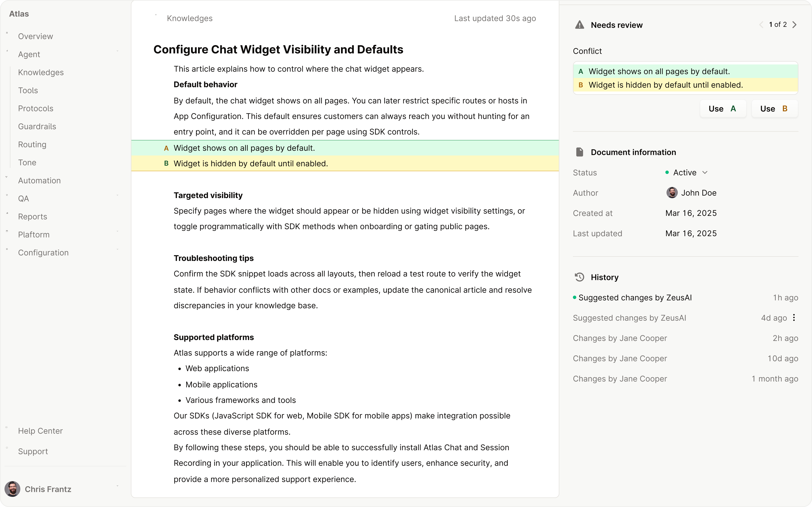Open Guardrails in the sidebar
The width and height of the screenshot is (812, 507).
coord(37,126)
